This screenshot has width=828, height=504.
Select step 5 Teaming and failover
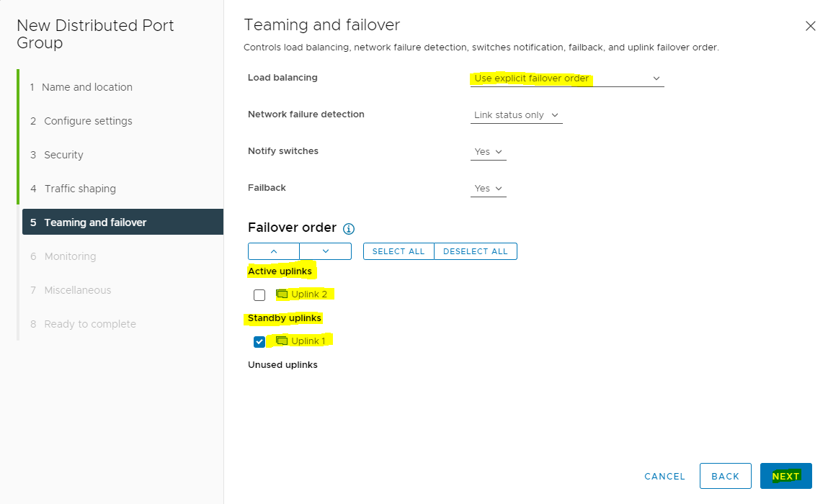pyautogui.click(x=123, y=222)
